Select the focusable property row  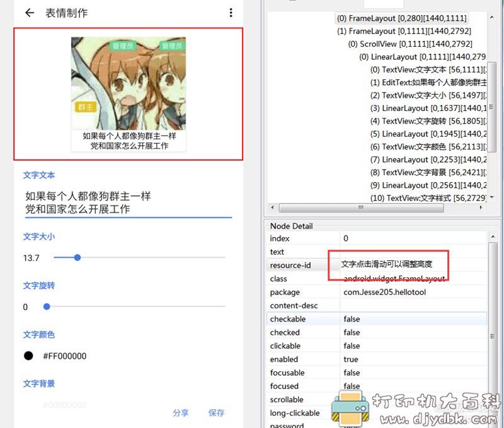tap(377, 373)
